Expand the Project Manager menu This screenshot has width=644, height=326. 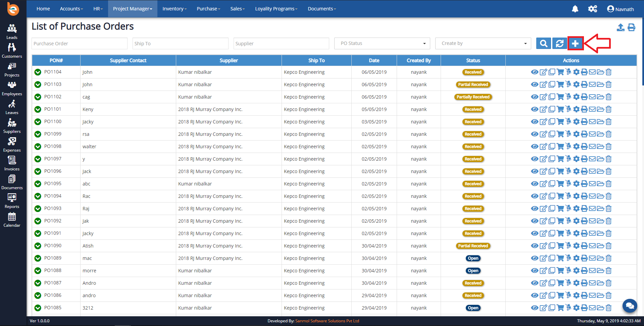133,9
